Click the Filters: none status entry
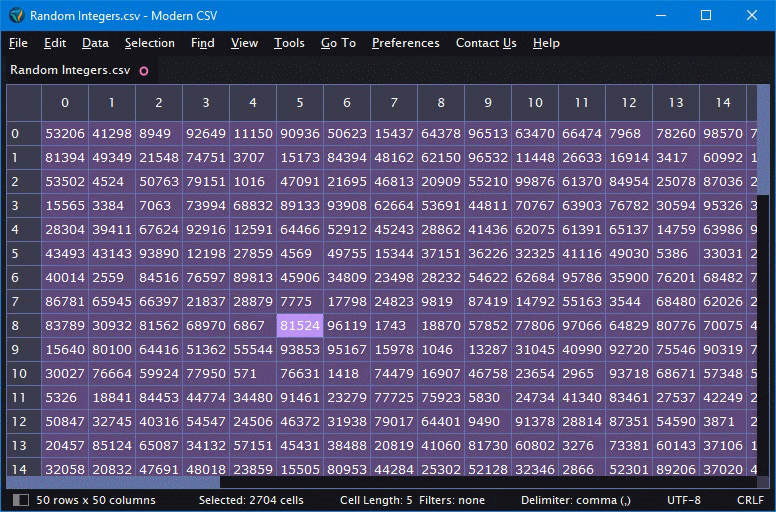The width and height of the screenshot is (776, 512). 452,500
